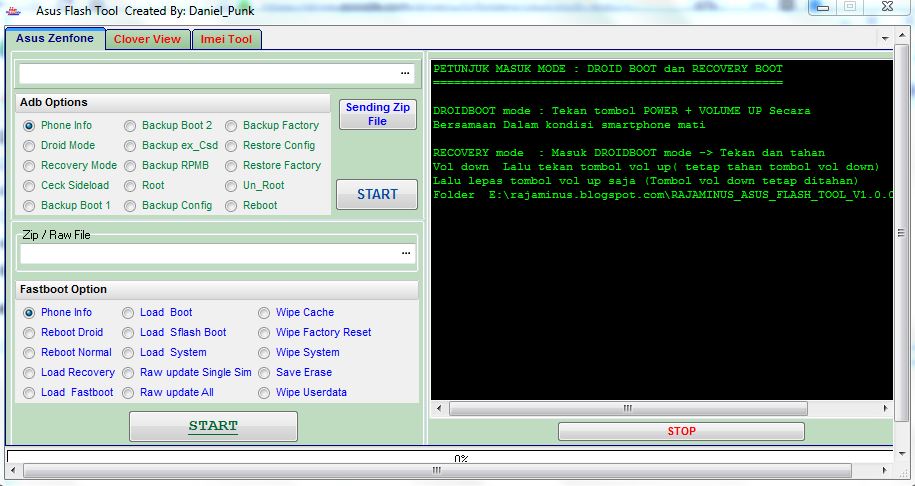Select Wipe Userdata radio button
The width and height of the screenshot is (915, 486).
[264, 393]
